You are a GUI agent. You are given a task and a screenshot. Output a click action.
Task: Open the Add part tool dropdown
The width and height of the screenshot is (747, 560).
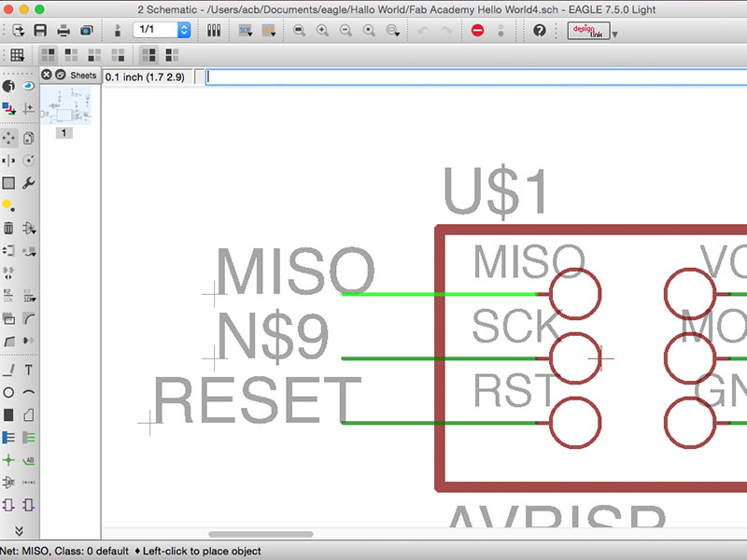(29, 228)
